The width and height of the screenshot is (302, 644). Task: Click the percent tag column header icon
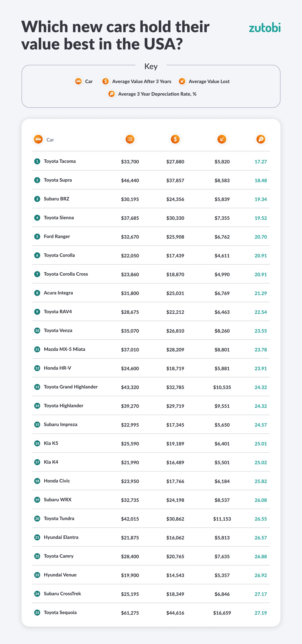pos(261,139)
